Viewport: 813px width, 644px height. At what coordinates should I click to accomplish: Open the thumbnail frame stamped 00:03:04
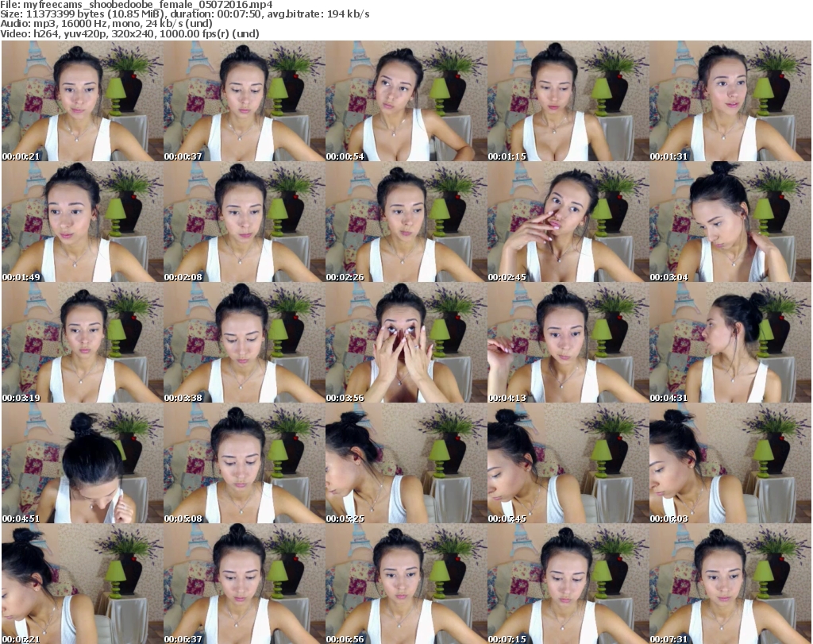(730, 222)
